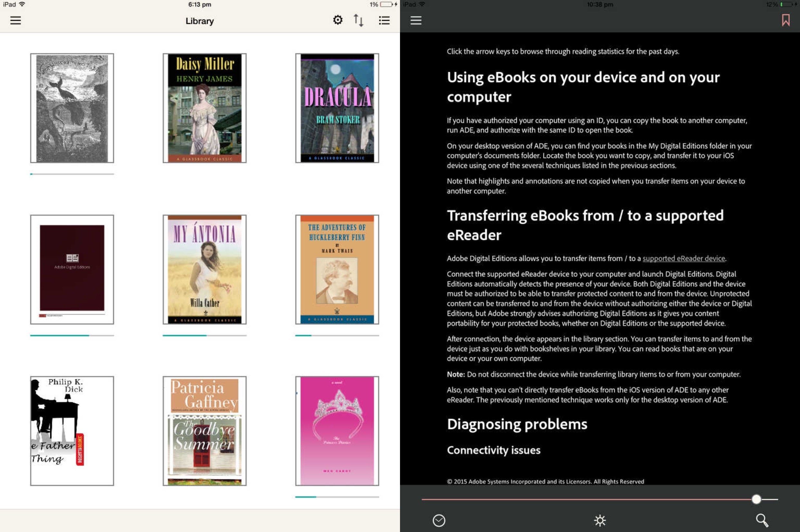This screenshot has width=800, height=532.
Task: Click the 6:13 pm clock in status bar
Action: (199, 5)
